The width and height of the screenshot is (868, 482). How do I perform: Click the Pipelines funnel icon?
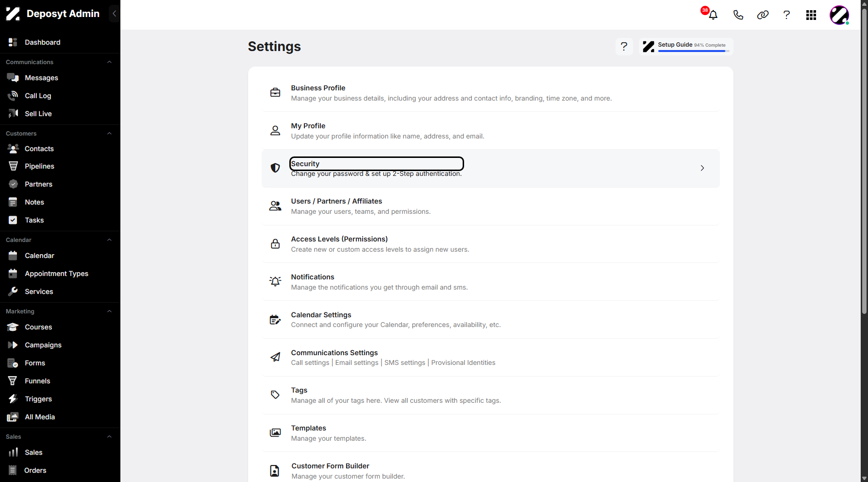(x=13, y=166)
